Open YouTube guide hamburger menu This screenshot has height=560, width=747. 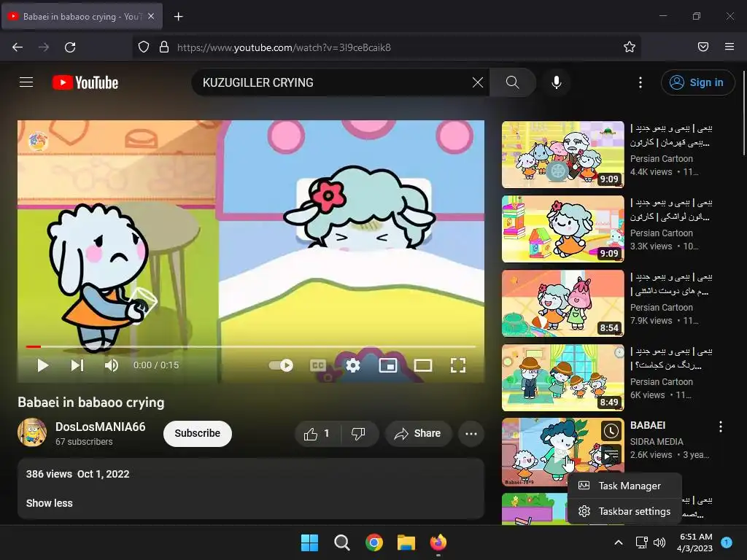click(x=26, y=82)
